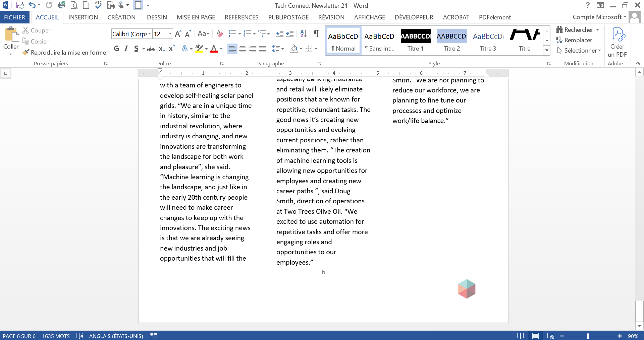Decrease the paragraph indent
Screen dimensions: 644x340
(280, 33)
